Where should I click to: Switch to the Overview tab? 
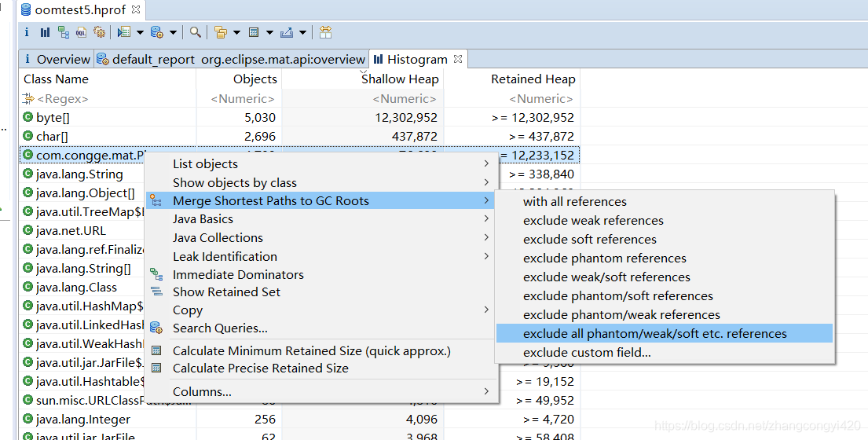click(x=63, y=59)
